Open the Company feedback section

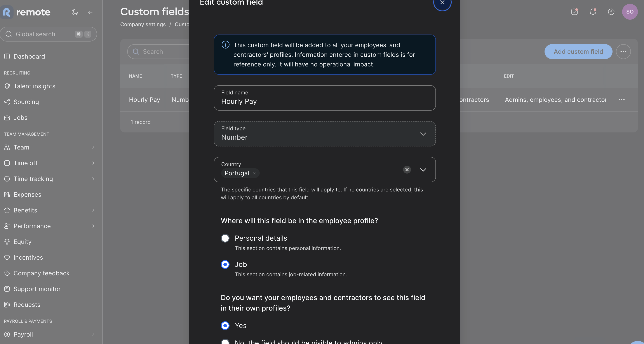pyautogui.click(x=42, y=273)
